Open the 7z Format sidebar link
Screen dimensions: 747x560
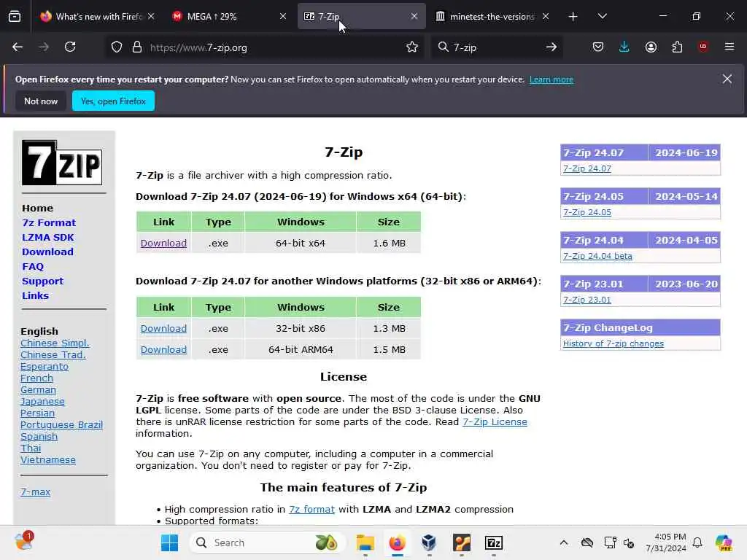point(49,222)
